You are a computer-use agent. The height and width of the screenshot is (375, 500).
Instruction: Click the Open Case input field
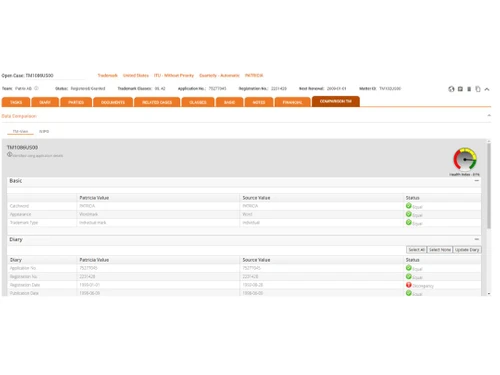(x=55, y=76)
